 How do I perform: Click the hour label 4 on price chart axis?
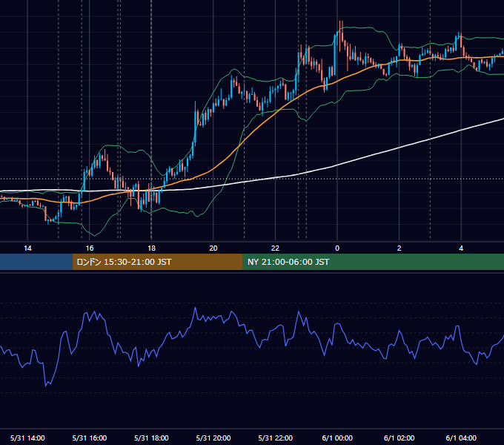coord(461,248)
